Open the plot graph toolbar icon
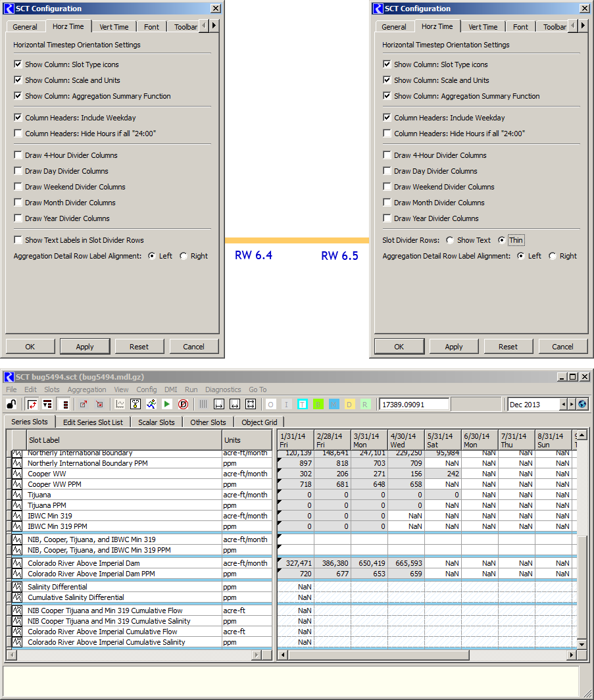The height and width of the screenshot is (700, 594). 120,405
